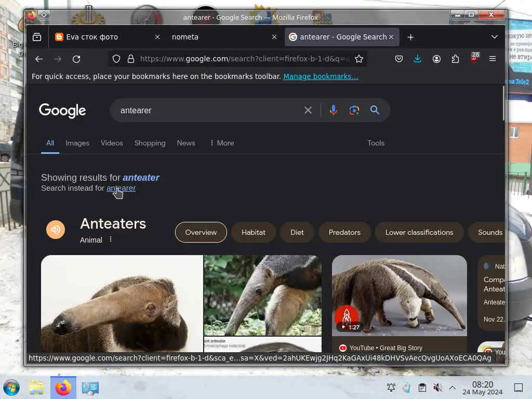532x399 pixels.
Task: Select the Predators chip
Action: click(344, 232)
